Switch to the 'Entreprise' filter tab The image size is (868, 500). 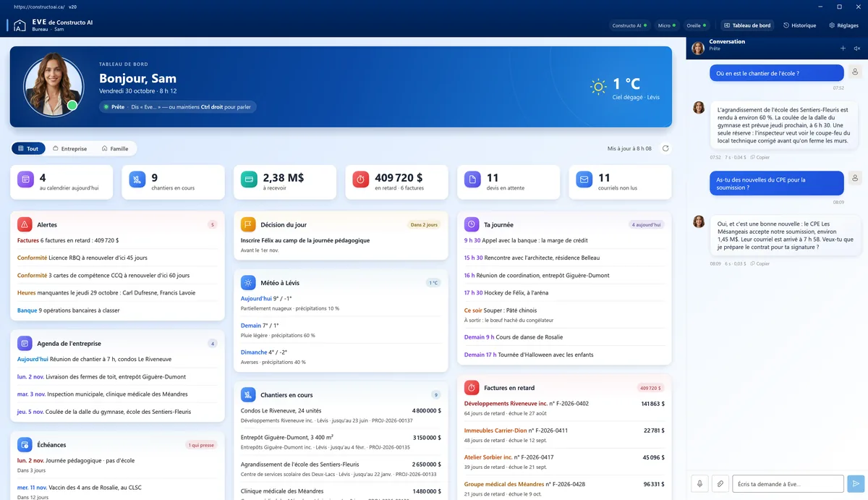(69, 148)
